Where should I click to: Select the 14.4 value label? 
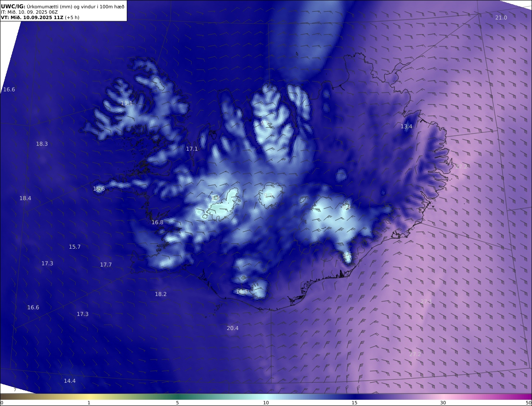click(x=70, y=381)
